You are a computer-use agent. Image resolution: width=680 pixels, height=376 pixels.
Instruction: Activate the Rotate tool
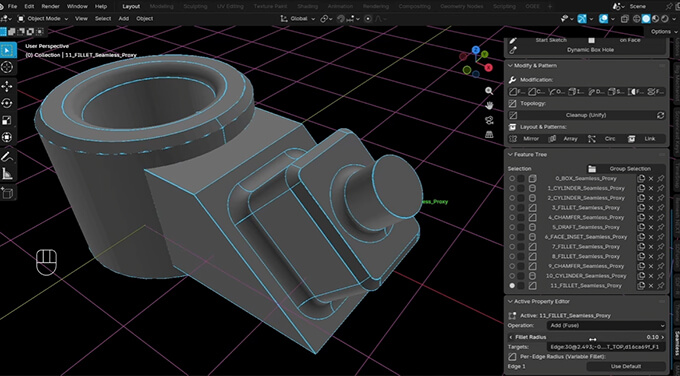click(7, 103)
